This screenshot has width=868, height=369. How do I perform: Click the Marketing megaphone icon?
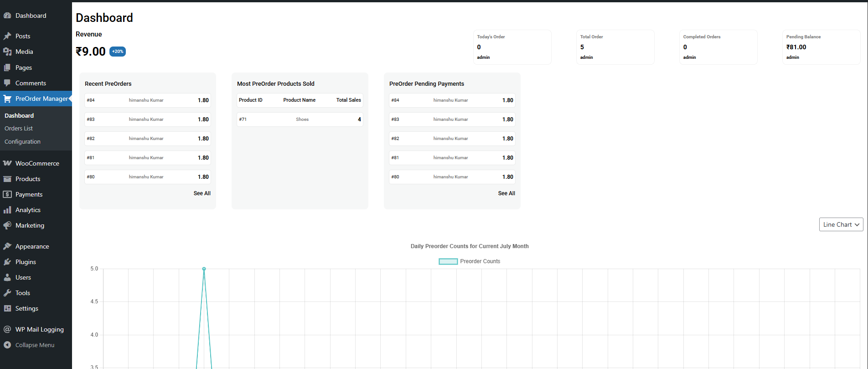[x=7, y=225]
